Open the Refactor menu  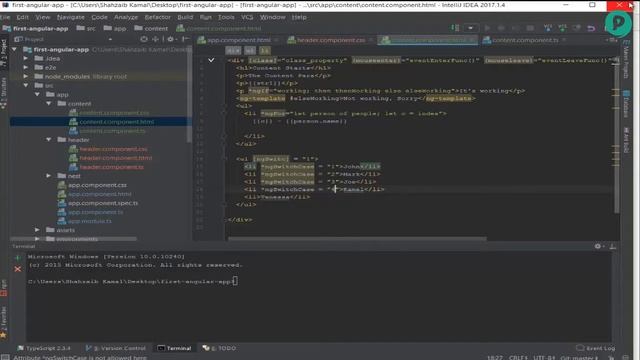point(158,17)
